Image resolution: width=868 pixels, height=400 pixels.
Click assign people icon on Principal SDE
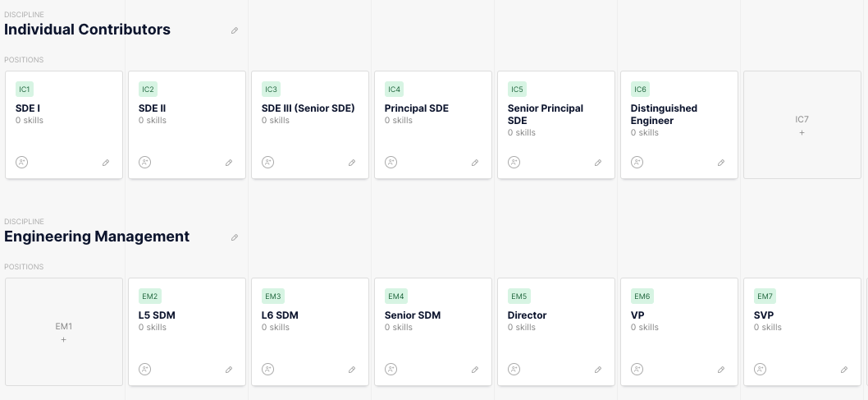click(391, 163)
